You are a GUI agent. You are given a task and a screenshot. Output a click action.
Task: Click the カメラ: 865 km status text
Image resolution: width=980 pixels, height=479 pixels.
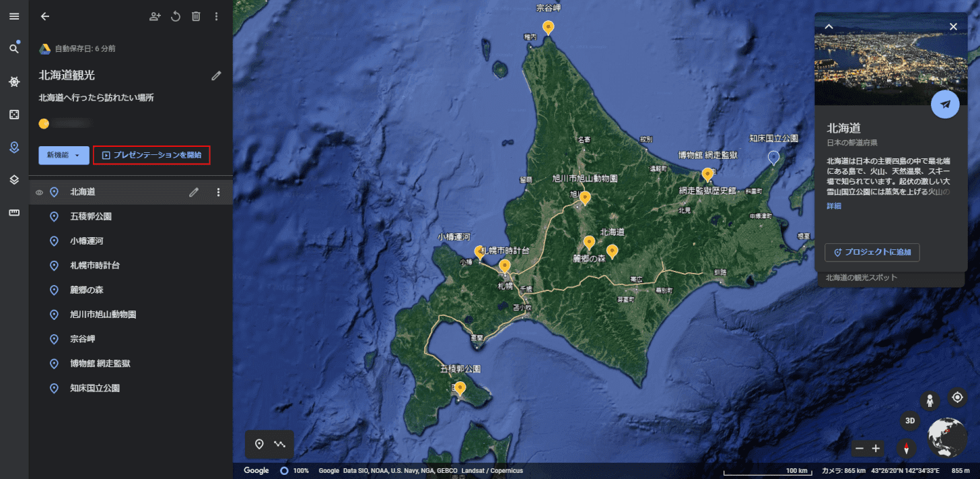[844, 470]
